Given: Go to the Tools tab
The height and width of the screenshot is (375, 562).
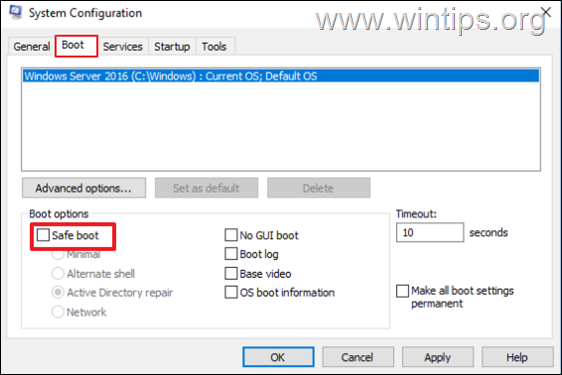Looking at the screenshot, I should click(x=214, y=47).
